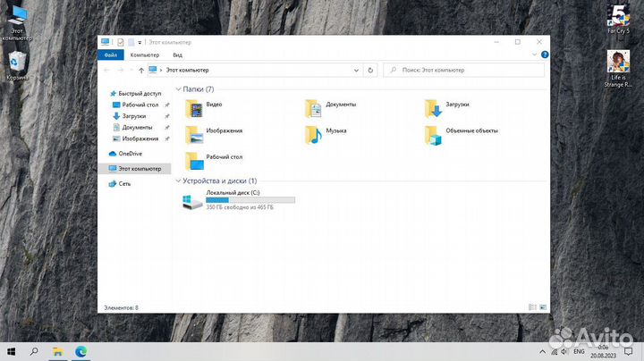Screen dimensions: 644x361
Task: Open Far Cry 5 desktop shortcut
Action: coord(617,13)
